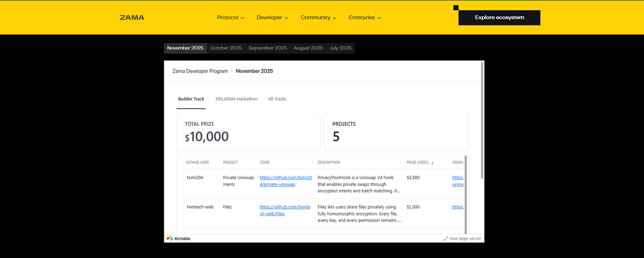Click the Filez description text cell
This screenshot has height=258, width=644.
point(359,213)
